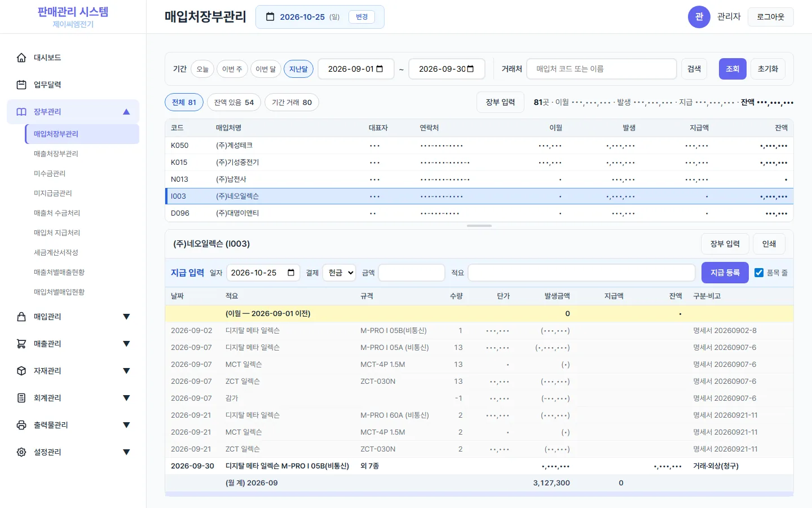Viewport: 812px width, 508px height.
Task: Click the 매출관리 cart icon
Action: point(21,344)
